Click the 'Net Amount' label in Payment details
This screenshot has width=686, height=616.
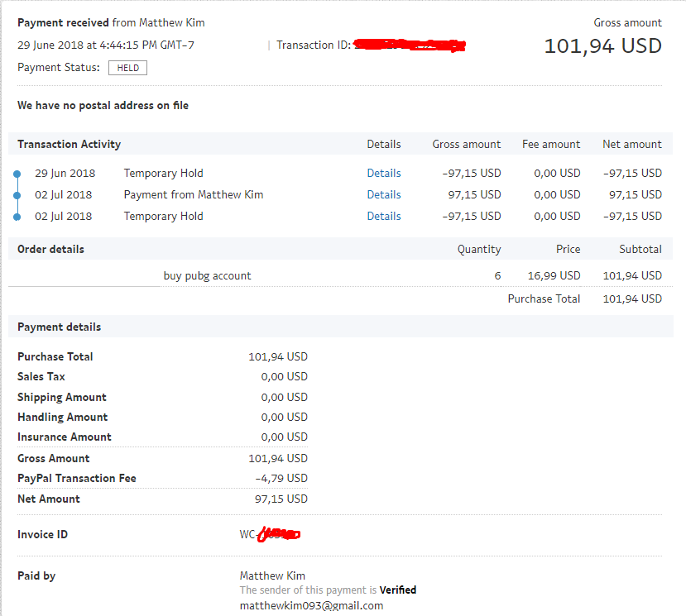[x=49, y=499]
